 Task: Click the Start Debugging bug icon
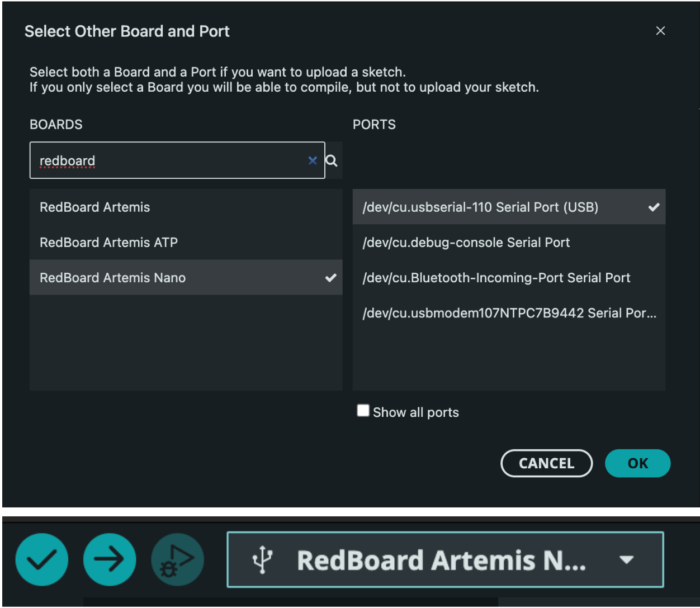pos(177,559)
